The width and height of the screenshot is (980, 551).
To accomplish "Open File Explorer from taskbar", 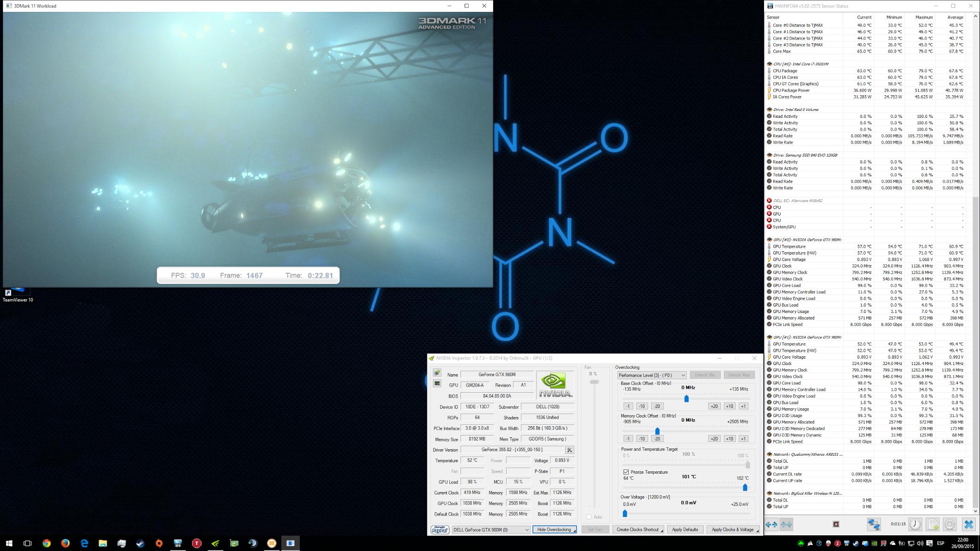I will (x=103, y=543).
